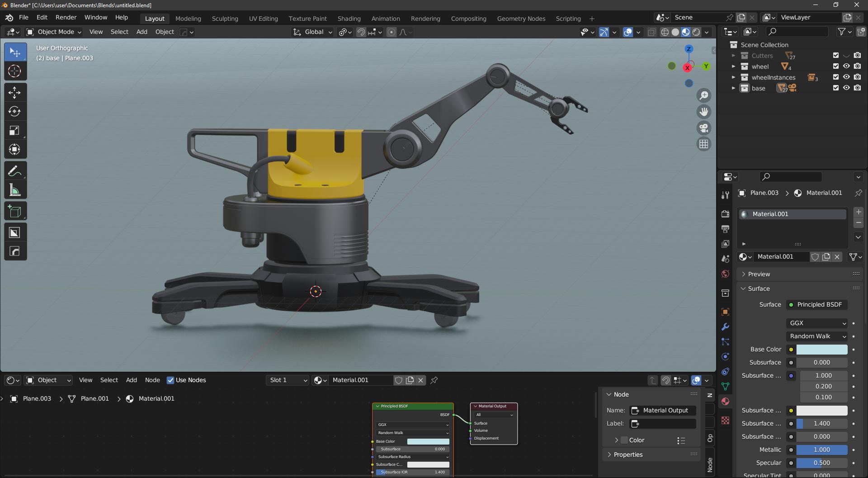Toggle X-ray mode in viewport header

[x=651, y=32]
